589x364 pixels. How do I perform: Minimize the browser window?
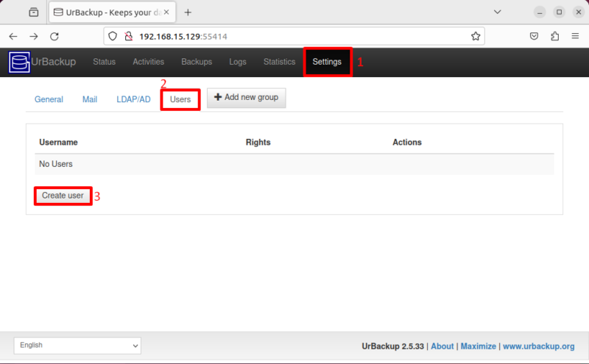(x=540, y=12)
